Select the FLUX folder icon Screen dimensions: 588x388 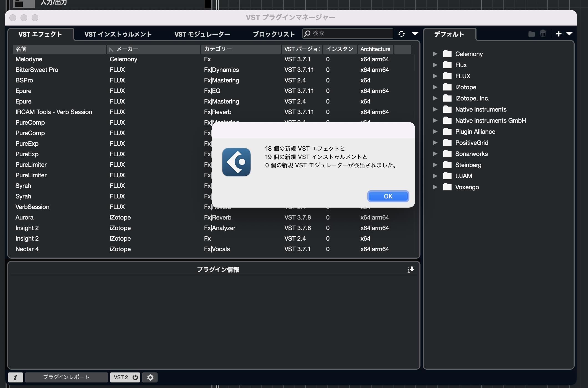point(447,76)
